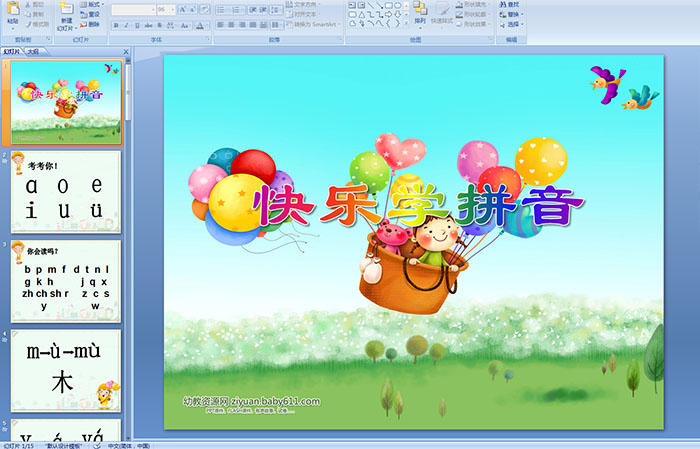Convert to SmartArt button
Image resolution: width=700 pixels, height=449 pixels.
[x=312, y=24]
